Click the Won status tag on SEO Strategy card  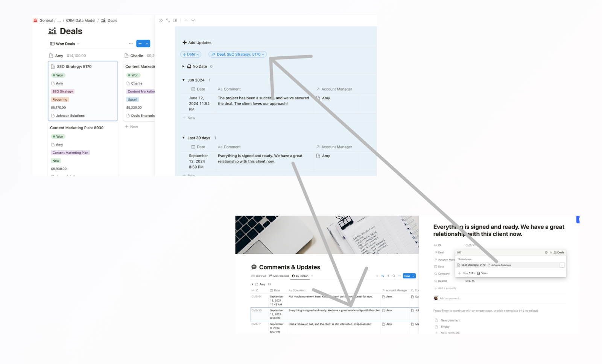[58, 75]
